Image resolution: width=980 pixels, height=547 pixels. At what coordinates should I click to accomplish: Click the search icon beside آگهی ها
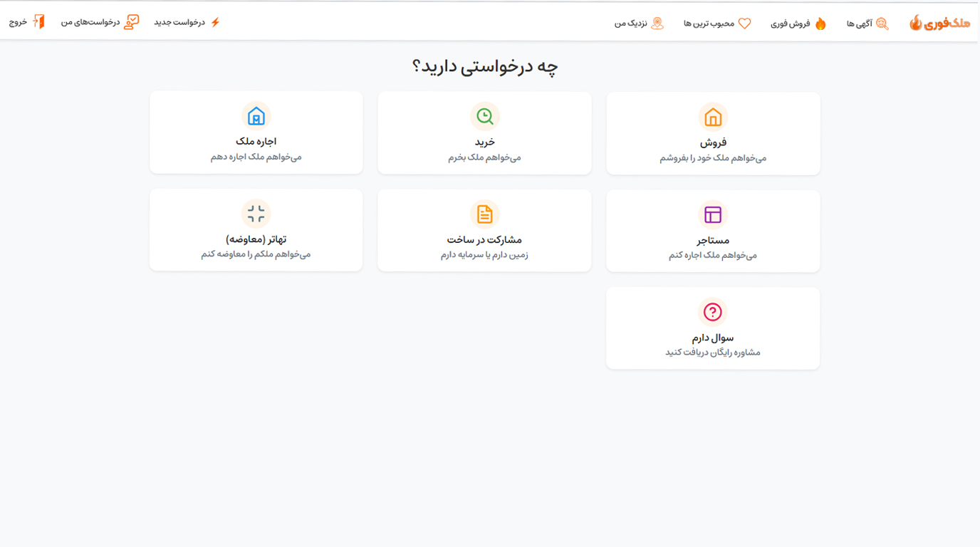tap(882, 24)
